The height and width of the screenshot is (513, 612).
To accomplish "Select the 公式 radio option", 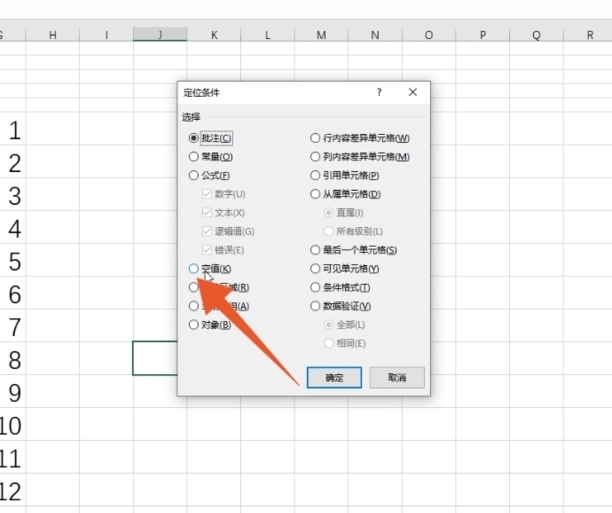I will click(194, 175).
